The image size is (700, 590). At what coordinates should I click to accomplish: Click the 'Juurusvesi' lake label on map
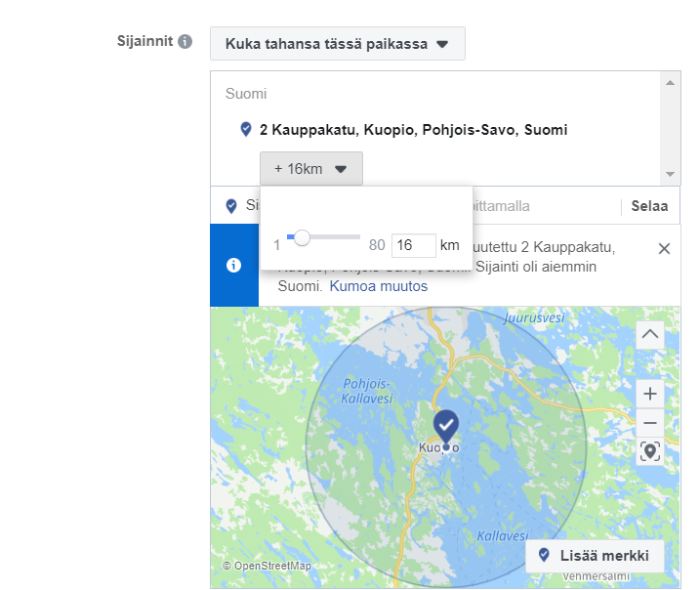point(534,317)
